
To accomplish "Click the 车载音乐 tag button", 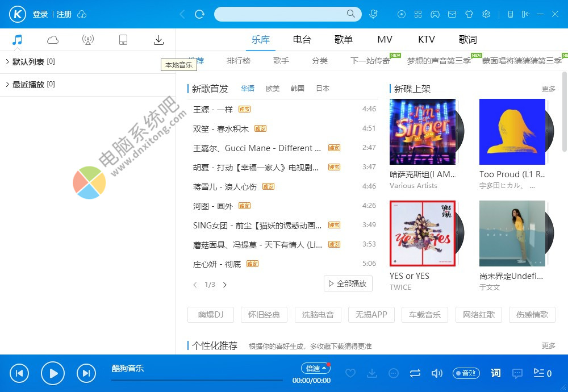I will click(425, 315).
